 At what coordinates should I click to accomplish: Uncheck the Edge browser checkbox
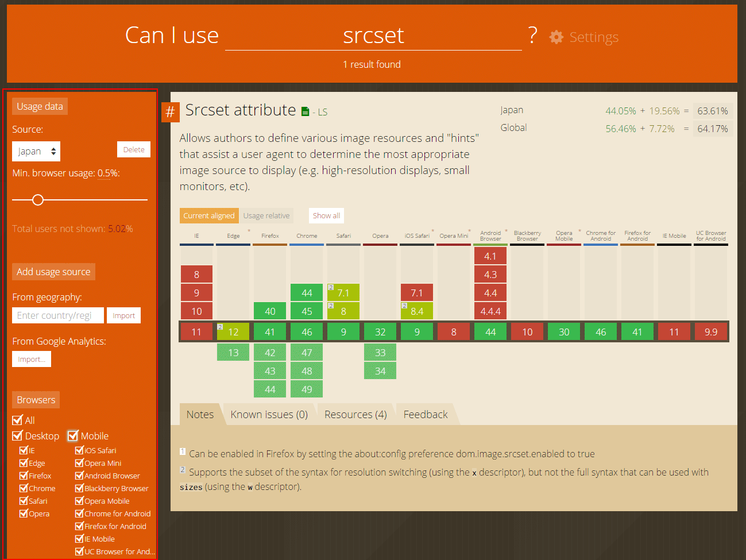24,462
